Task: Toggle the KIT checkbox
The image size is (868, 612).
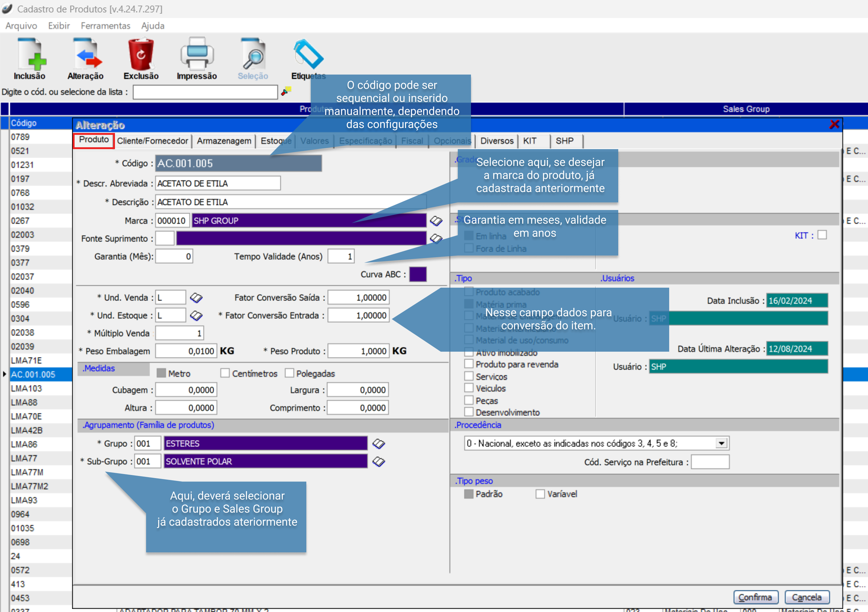Action: coord(822,235)
